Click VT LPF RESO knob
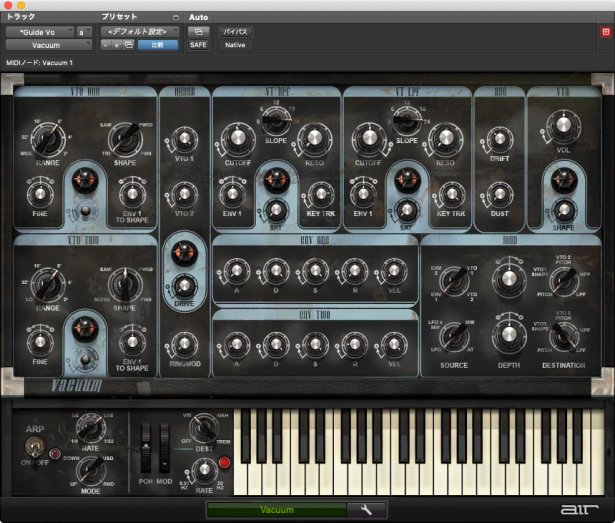 446,138
